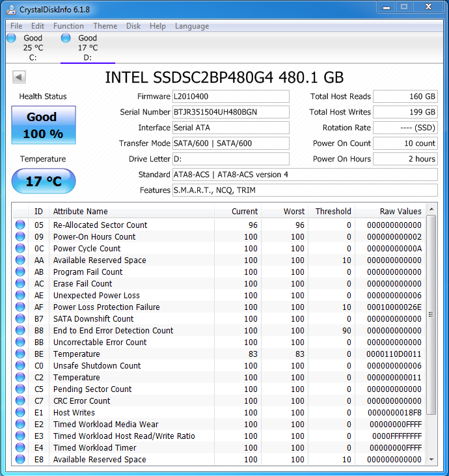This screenshot has height=476, width=449.
Task: Click the Good 100 % health status button
Action: [43, 125]
